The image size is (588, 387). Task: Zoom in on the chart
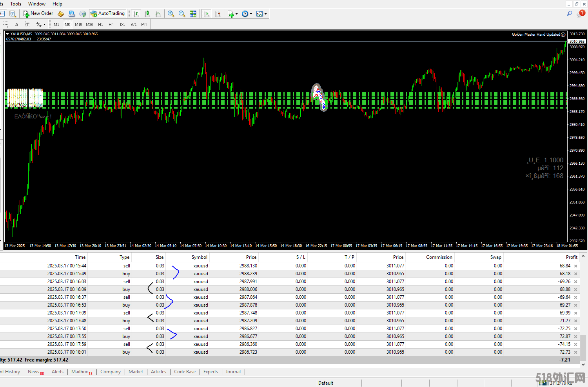pyautogui.click(x=171, y=14)
